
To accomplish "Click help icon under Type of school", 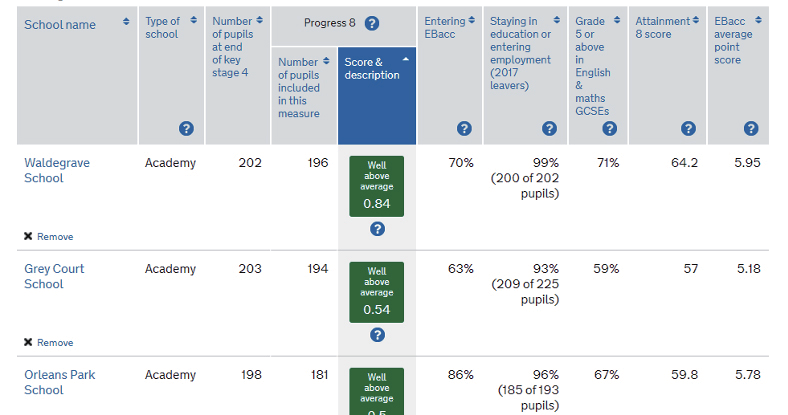I will pos(186,129).
